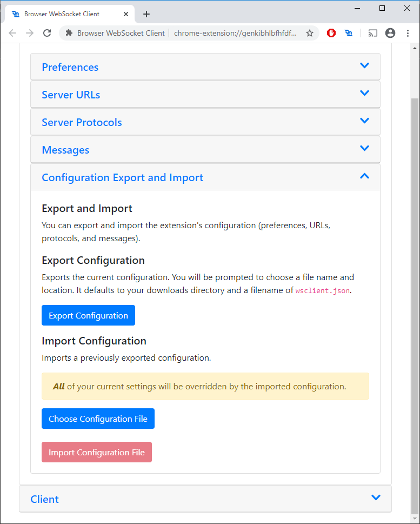Click the chrome-extension address bar URL
The height and width of the screenshot is (524, 420).
coord(235,33)
